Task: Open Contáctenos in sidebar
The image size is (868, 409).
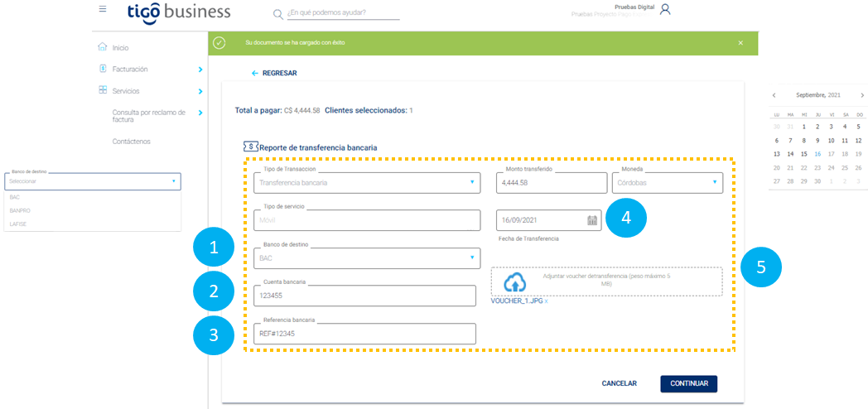Action: (x=131, y=142)
